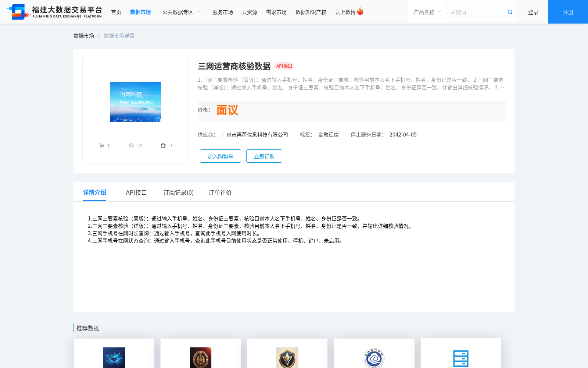Click the shopping cart count icon

102,145
